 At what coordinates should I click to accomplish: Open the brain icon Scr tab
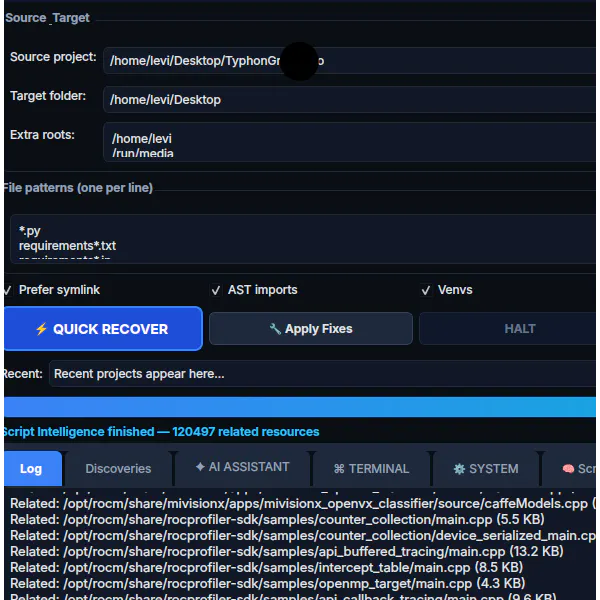point(569,468)
